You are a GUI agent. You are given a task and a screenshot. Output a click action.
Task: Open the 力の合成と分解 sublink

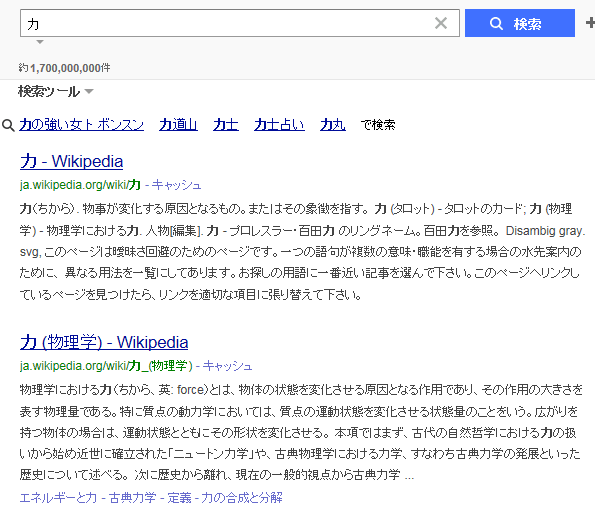[x=242, y=497]
